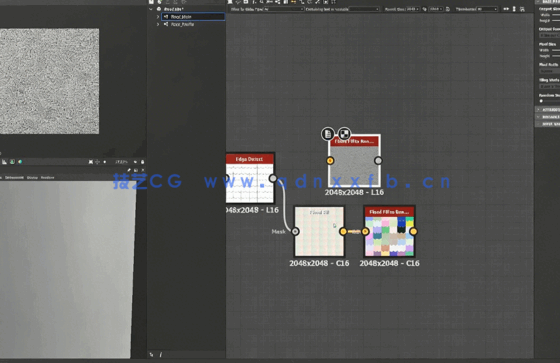Select the Edge Detect node

tap(250, 178)
